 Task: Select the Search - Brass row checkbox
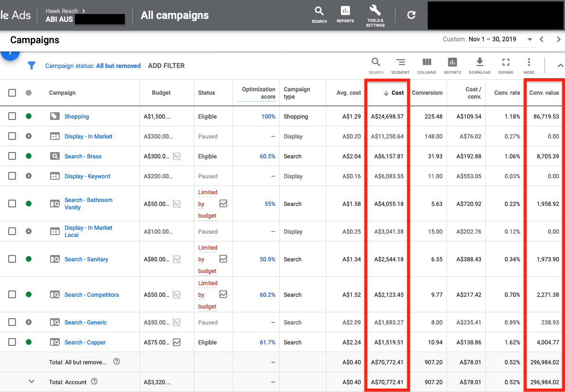point(12,156)
